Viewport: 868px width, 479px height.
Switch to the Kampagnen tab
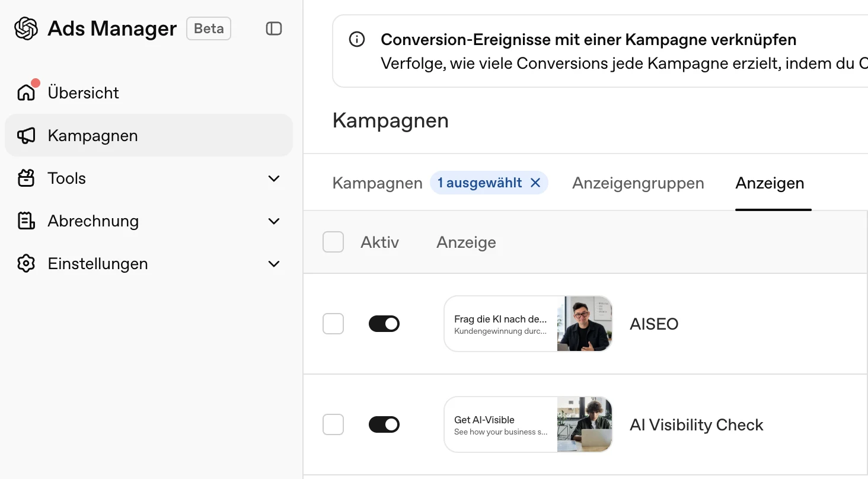(377, 183)
